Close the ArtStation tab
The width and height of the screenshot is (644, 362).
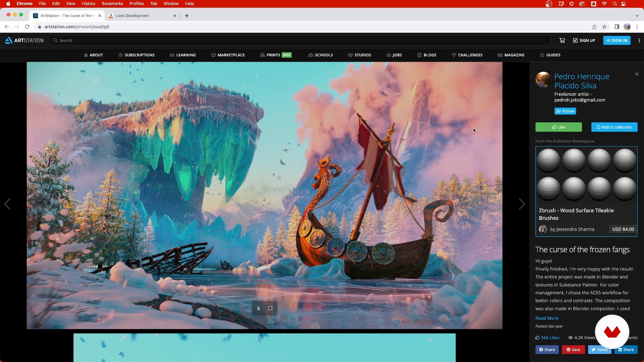click(100, 16)
